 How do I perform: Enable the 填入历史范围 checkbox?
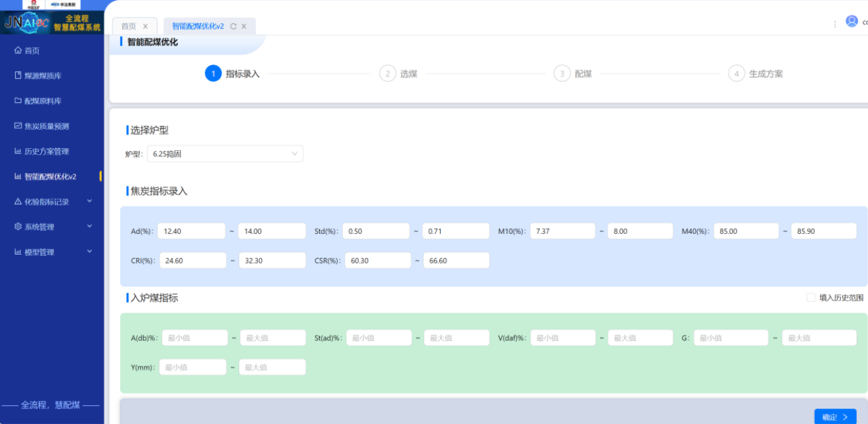click(x=810, y=298)
